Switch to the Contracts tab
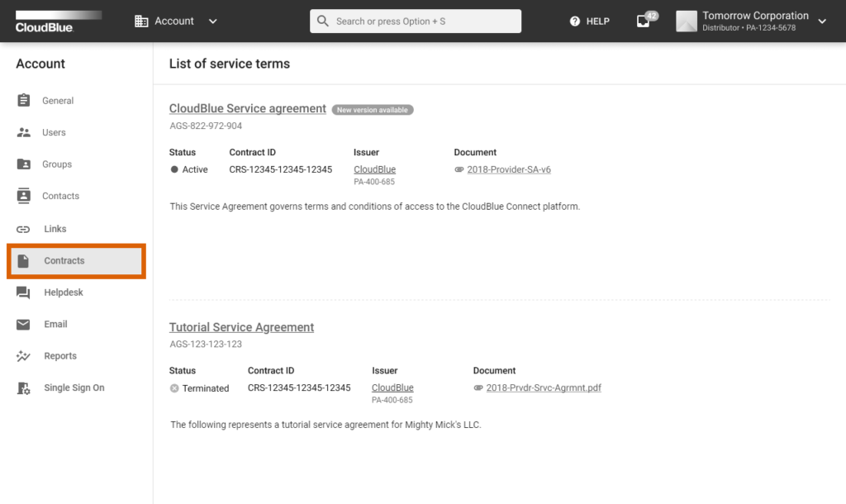The image size is (846, 504). click(63, 260)
